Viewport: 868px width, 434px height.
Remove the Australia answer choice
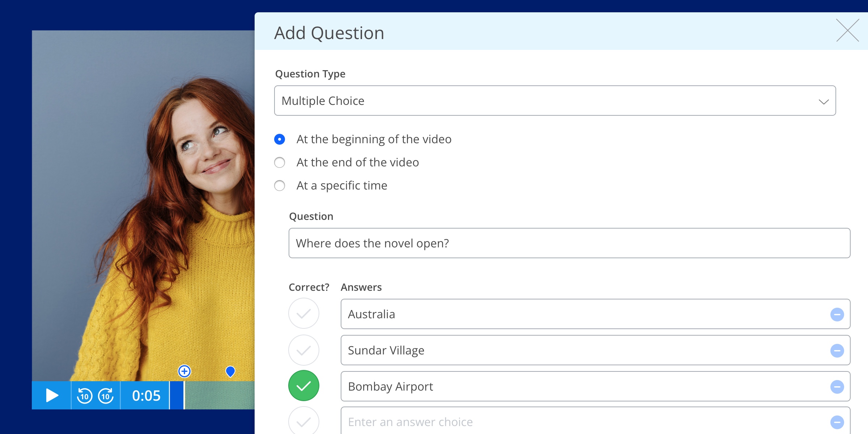(x=837, y=314)
